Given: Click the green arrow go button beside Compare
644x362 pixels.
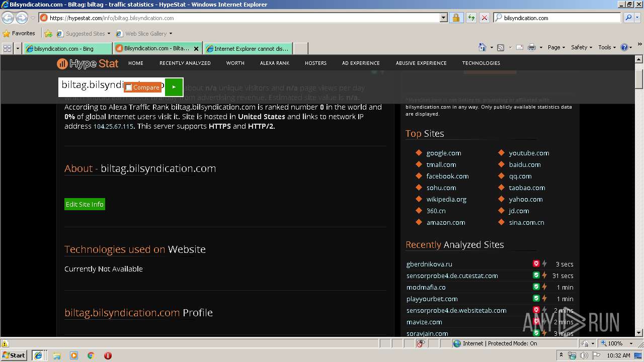Looking at the screenshot, I should [x=174, y=87].
